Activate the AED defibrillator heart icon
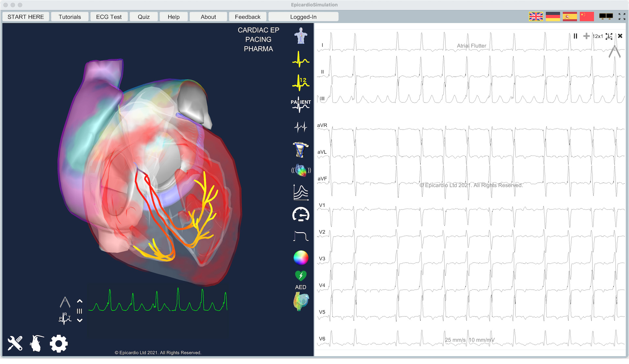Image resolution: width=629 pixels, height=364 pixels. pyautogui.click(x=300, y=276)
